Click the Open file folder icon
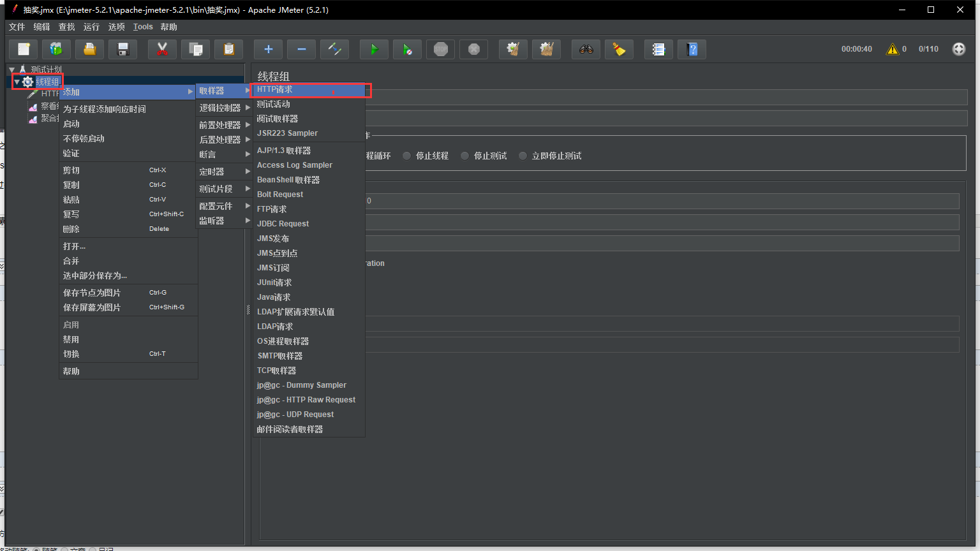This screenshot has height=551, width=980. coord(90,49)
